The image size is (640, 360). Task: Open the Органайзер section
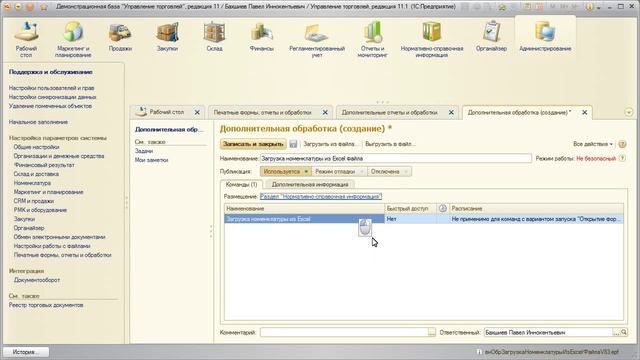(x=491, y=37)
